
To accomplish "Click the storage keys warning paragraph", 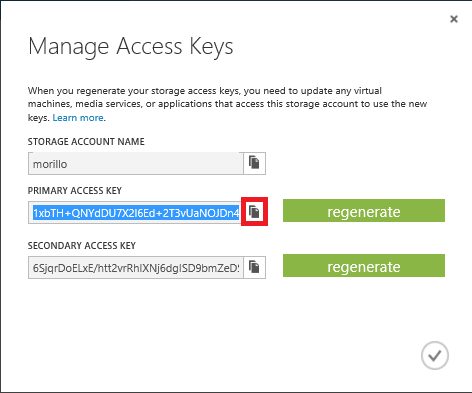I will [x=227, y=104].
